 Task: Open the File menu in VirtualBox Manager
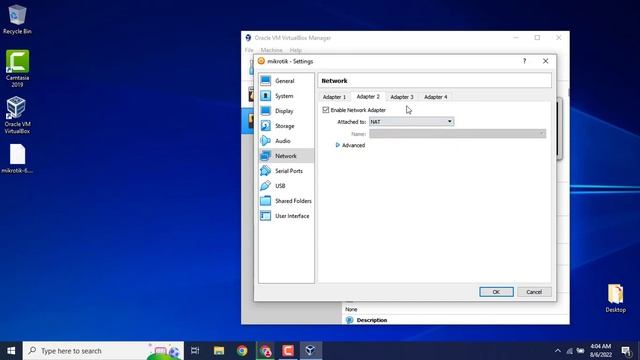click(x=249, y=50)
